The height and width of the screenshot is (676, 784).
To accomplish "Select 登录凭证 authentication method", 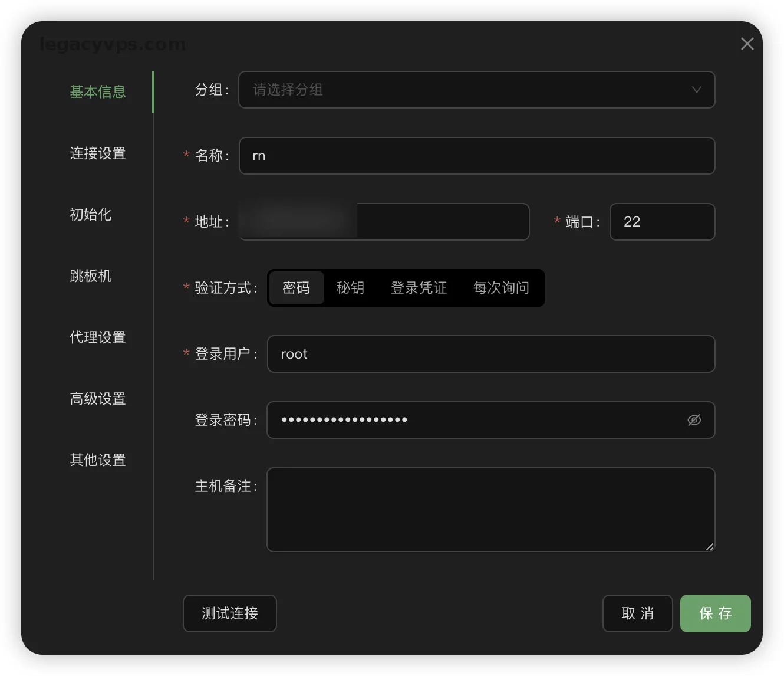I will 419,288.
